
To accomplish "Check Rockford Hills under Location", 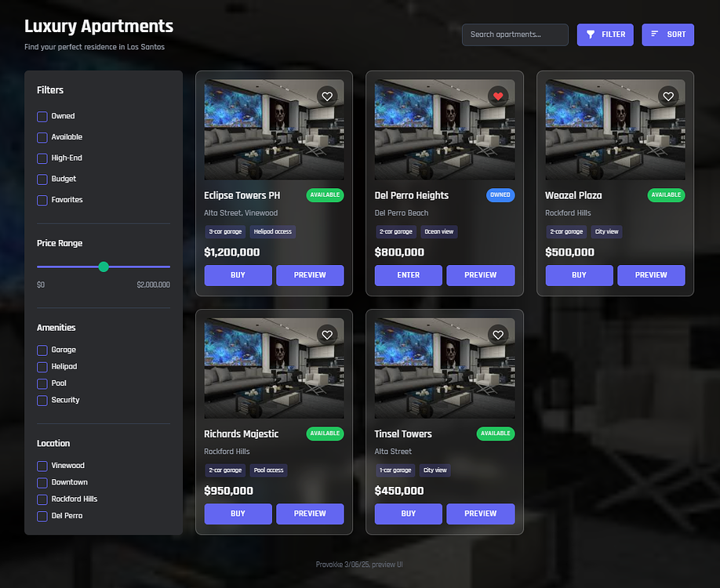I will [41, 499].
